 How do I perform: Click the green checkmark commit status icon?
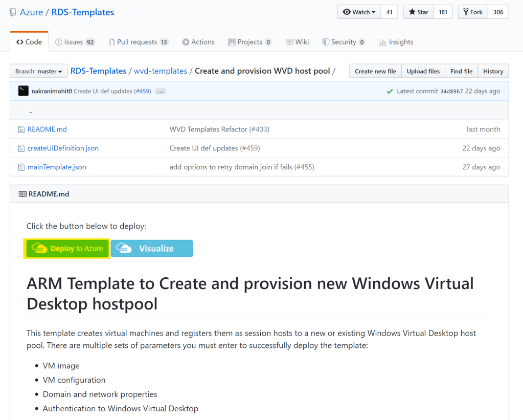pyautogui.click(x=390, y=92)
